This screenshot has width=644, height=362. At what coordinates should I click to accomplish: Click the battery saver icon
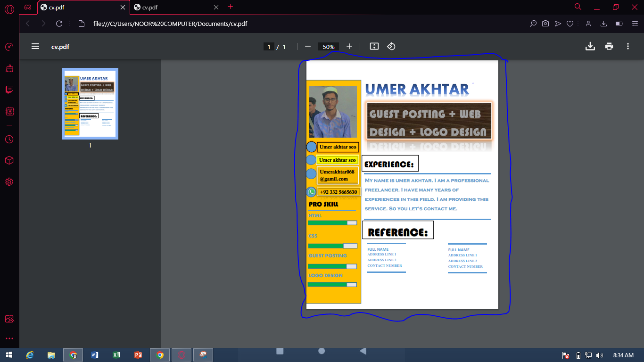pos(619,23)
